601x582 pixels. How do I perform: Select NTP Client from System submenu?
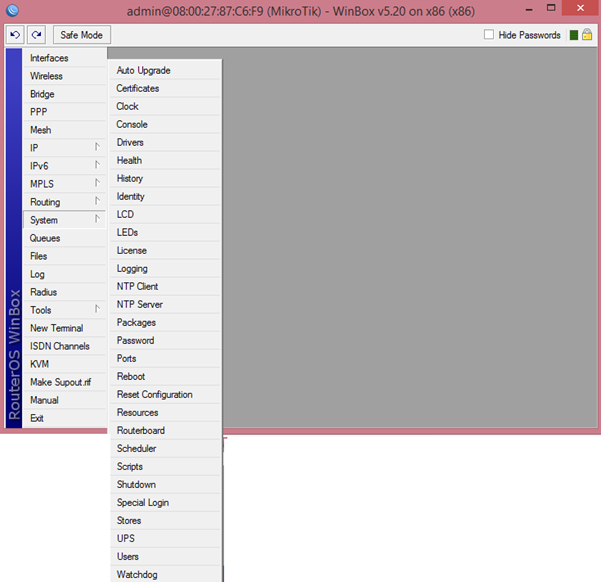coord(165,286)
